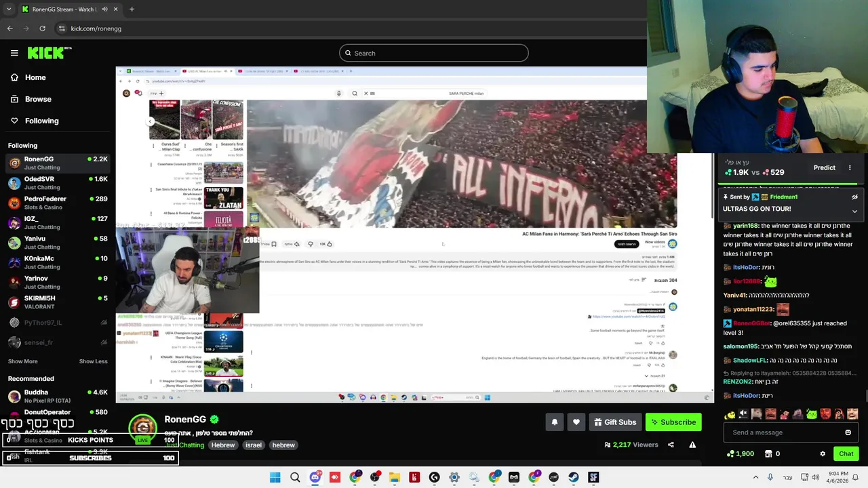Open the PedroFederer channel in Following
Screen dimensions: 868x488
point(58,203)
